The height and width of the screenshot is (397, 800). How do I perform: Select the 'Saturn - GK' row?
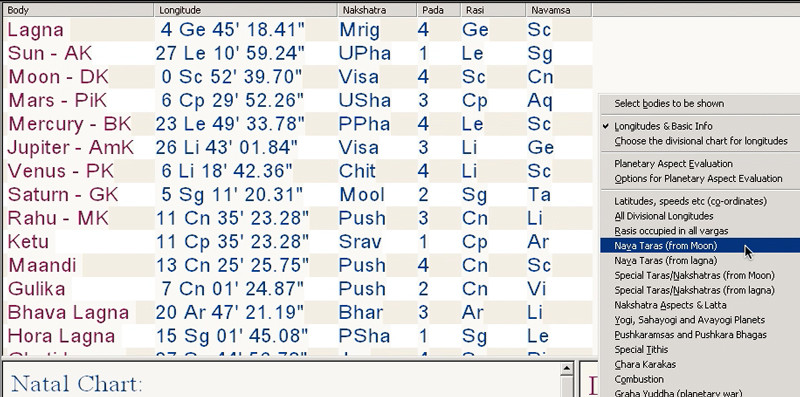[298, 194]
